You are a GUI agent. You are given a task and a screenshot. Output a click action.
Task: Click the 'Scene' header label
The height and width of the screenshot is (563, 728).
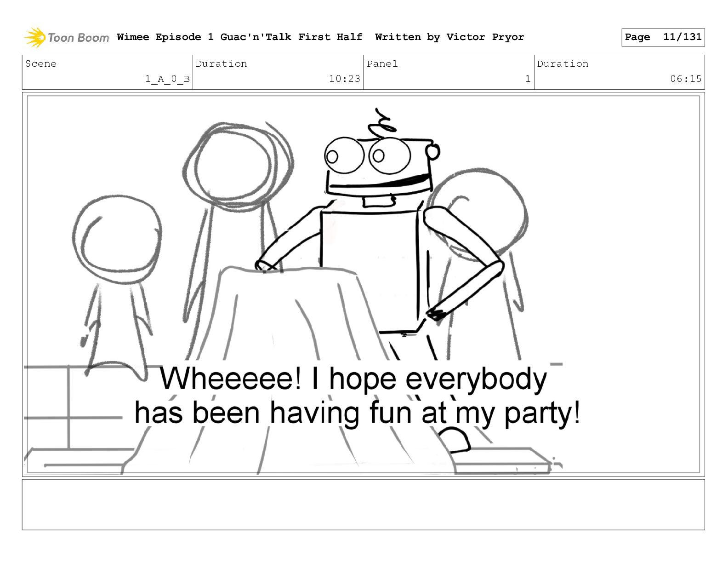pos(41,63)
